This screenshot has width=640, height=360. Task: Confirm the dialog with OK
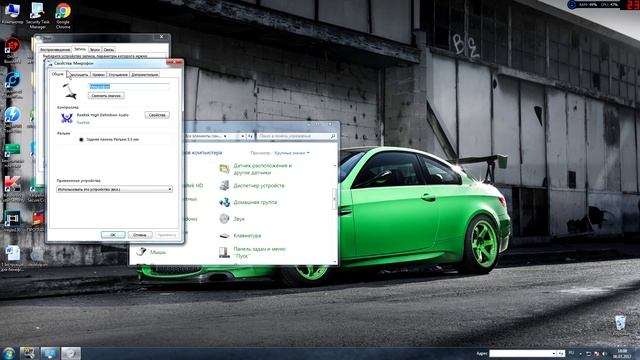[113, 235]
